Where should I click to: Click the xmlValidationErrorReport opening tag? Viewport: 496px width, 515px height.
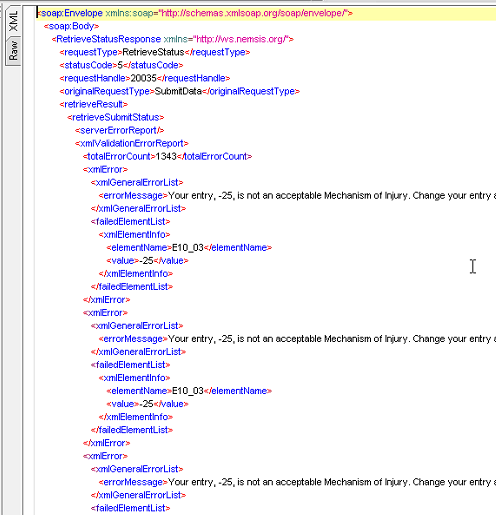click(132, 143)
